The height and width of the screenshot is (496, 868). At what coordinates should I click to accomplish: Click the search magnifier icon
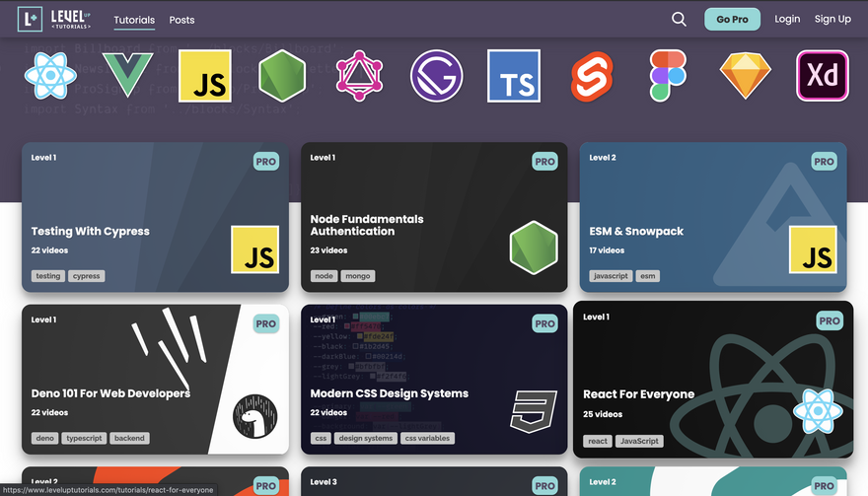tap(679, 19)
